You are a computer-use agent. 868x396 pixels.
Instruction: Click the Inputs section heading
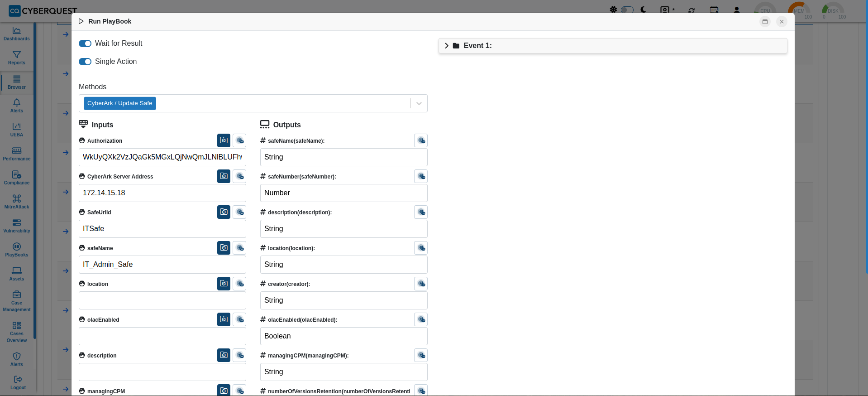102,125
